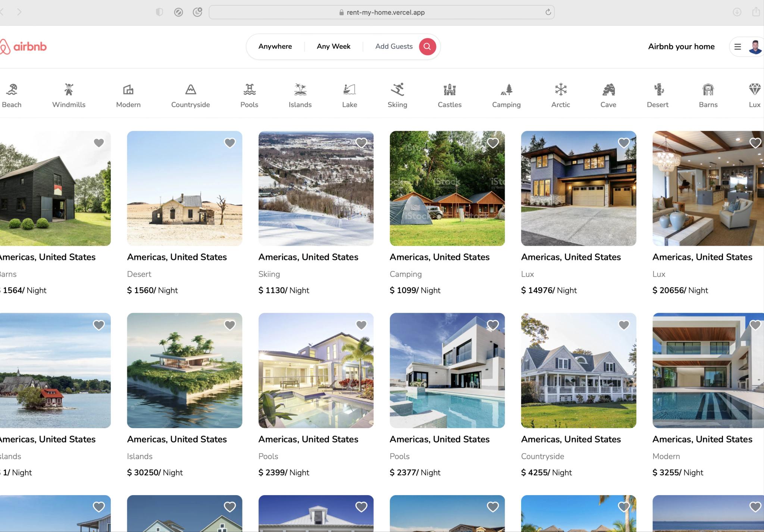Toggle heart on Skiing listing

[x=361, y=143]
